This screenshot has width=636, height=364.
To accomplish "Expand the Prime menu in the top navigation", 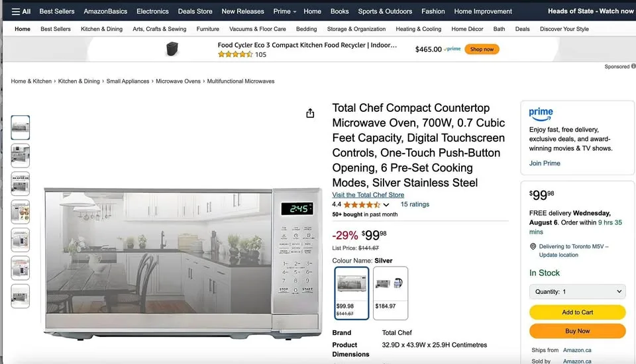I will point(284,11).
